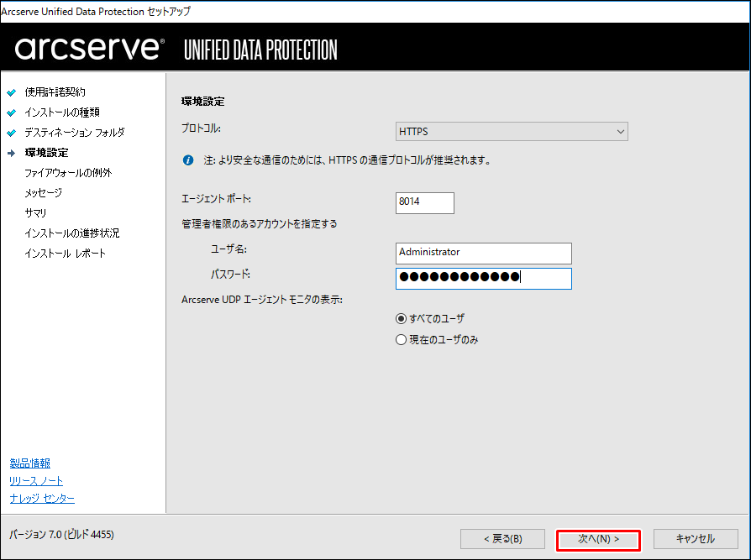
Task: Click the blue info icon beside the HTTPS note
Action: pos(188,160)
